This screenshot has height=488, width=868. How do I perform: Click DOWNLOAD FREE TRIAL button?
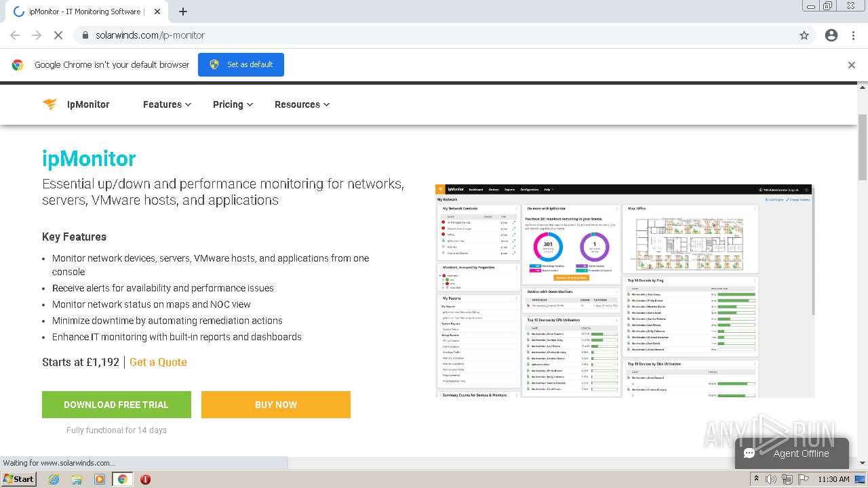[x=117, y=405]
